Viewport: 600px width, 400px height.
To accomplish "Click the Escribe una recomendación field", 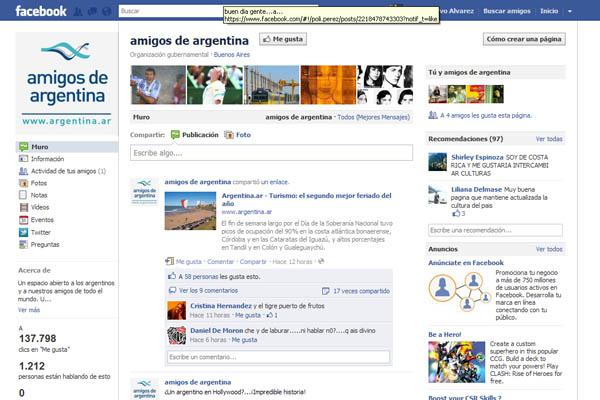I will (x=495, y=230).
